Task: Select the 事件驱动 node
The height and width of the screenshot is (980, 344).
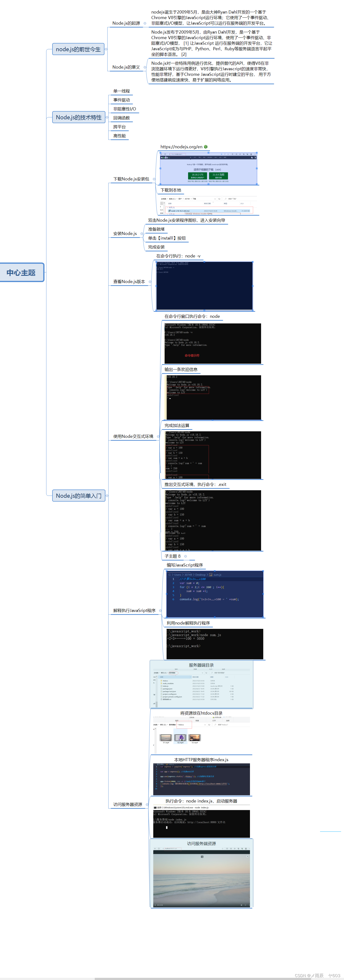Action: 122,100
